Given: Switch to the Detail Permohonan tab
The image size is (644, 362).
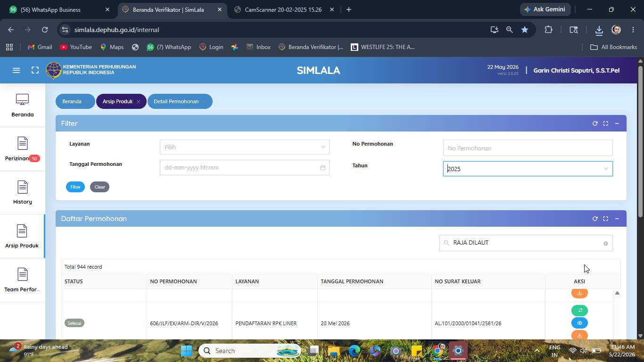Looking at the screenshot, I should [x=176, y=101].
